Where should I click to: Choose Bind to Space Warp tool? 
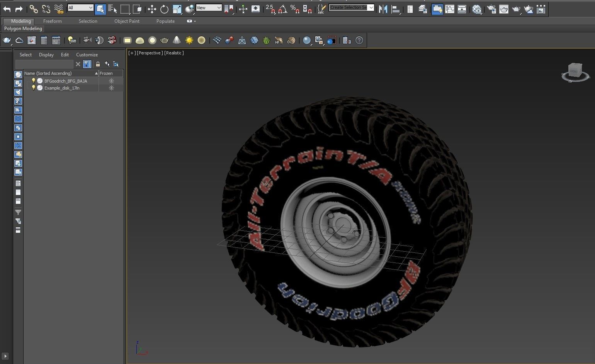click(59, 9)
